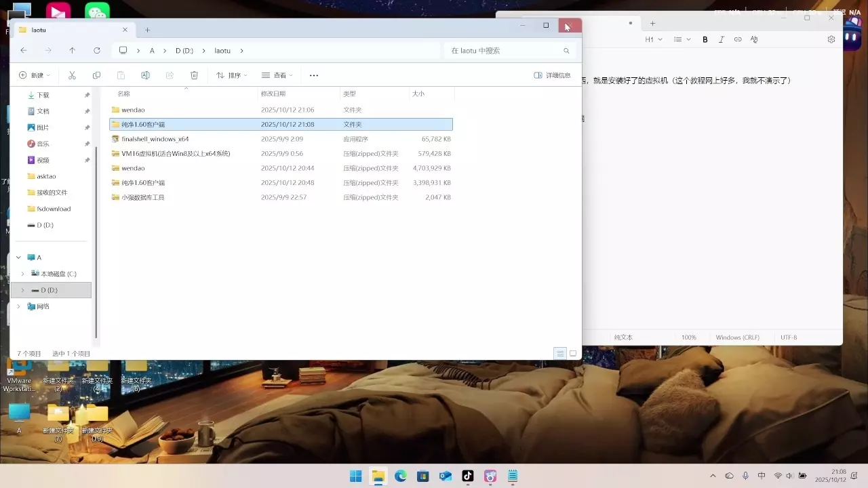Click the clear formatting icon in Notepad
This screenshot has width=868, height=488.
click(x=754, y=39)
